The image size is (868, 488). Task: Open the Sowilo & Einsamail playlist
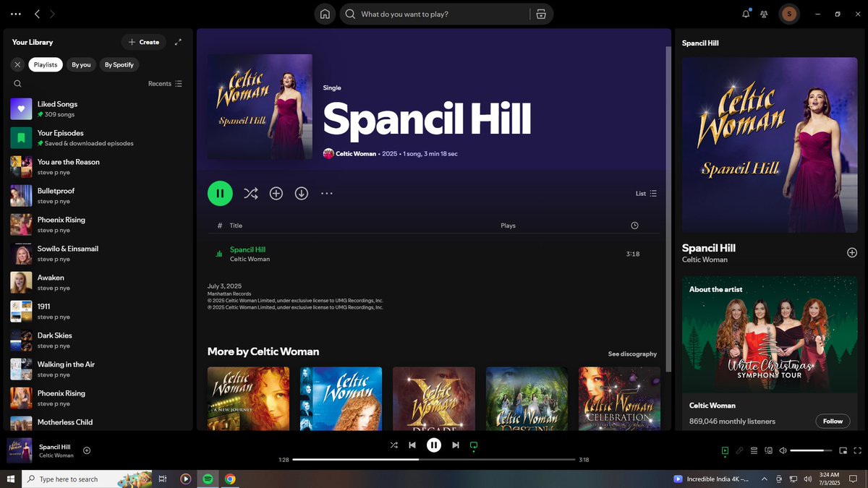coord(98,253)
